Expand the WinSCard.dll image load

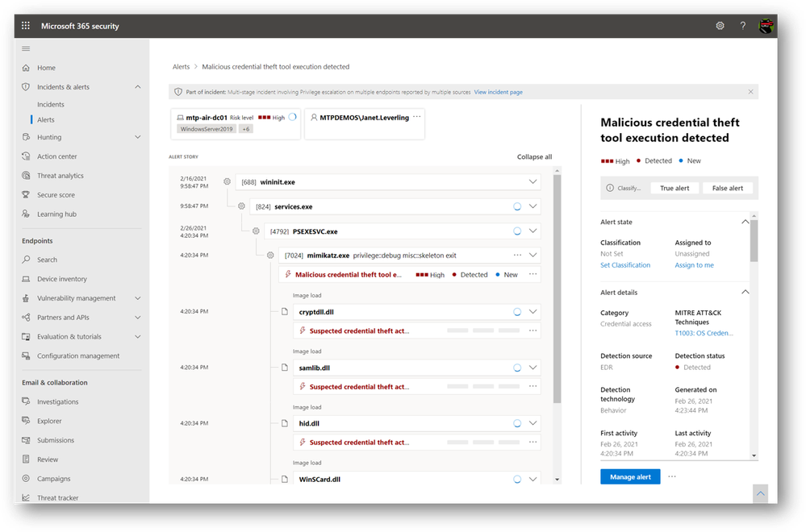pyautogui.click(x=533, y=479)
